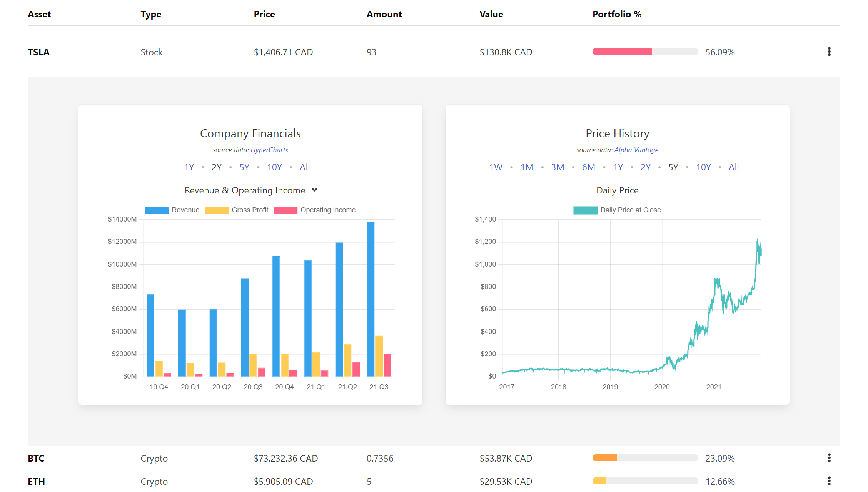This screenshot has height=492, width=868.
Task: Click the BTC portfolio percentage bar
Action: coord(645,458)
